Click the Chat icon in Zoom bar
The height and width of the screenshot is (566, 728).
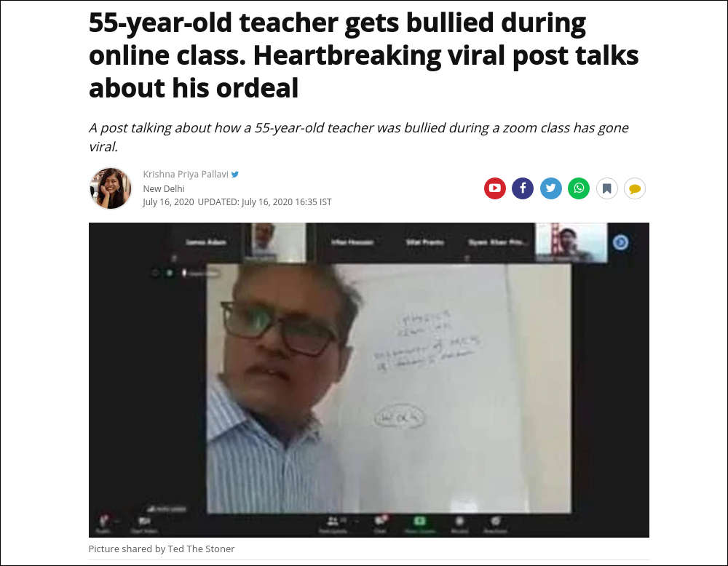pos(381,521)
